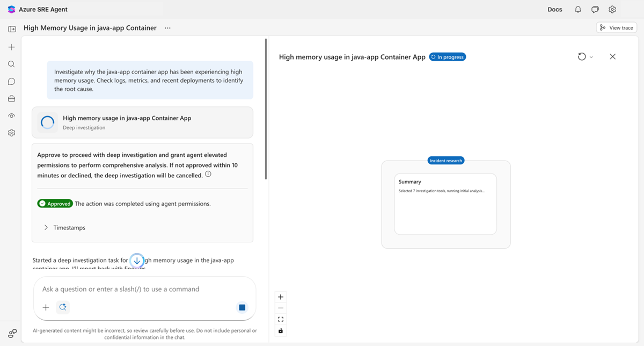644x346 pixels.
Task: Click the View trace button
Action: coord(617,28)
